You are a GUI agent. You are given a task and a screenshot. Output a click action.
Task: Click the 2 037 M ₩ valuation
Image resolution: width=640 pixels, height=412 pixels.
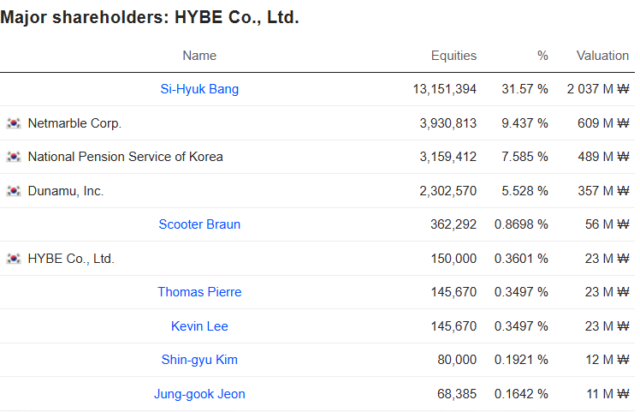598,89
